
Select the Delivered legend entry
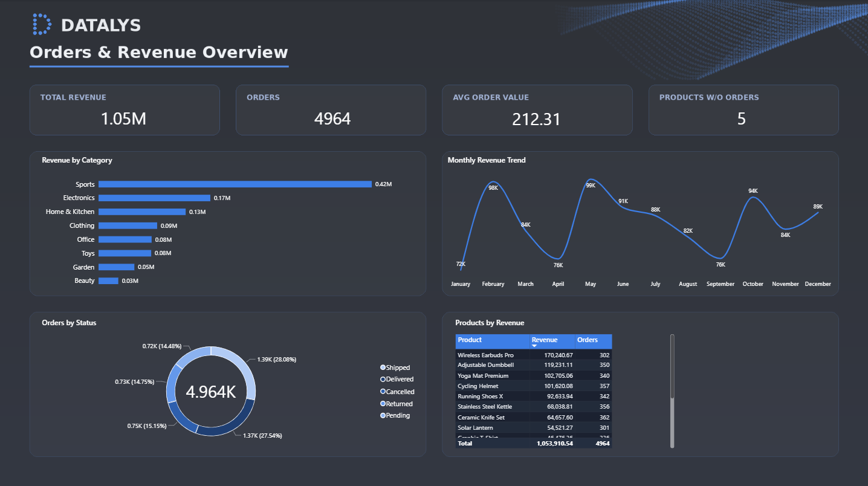397,380
